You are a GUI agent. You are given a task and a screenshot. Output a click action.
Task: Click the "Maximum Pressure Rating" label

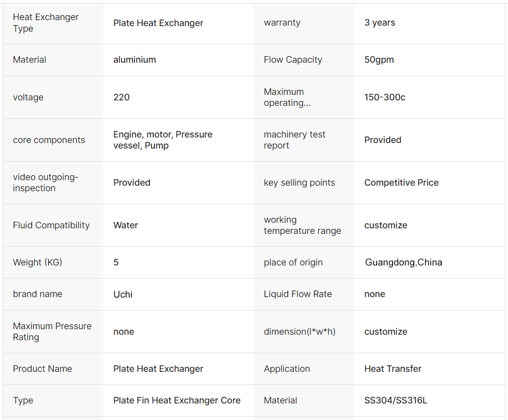(52, 332)
